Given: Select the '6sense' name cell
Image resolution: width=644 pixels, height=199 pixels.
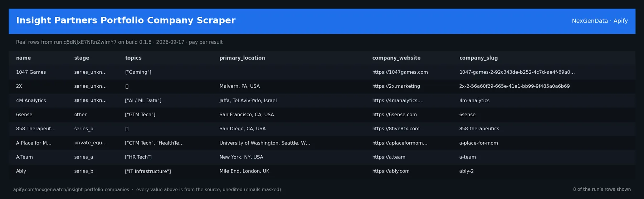Looking at the screenshot, I should [x=24, y=115].
